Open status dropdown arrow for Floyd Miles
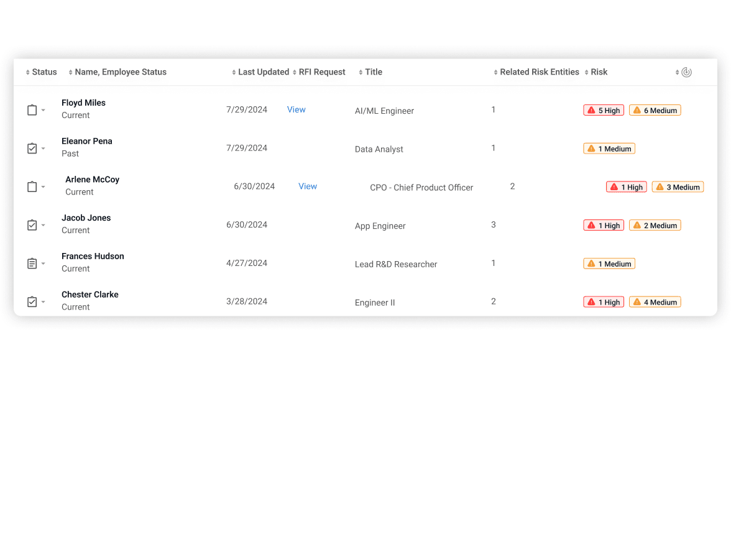This screenshot has width=731, height=560. [x=44, y=111]
